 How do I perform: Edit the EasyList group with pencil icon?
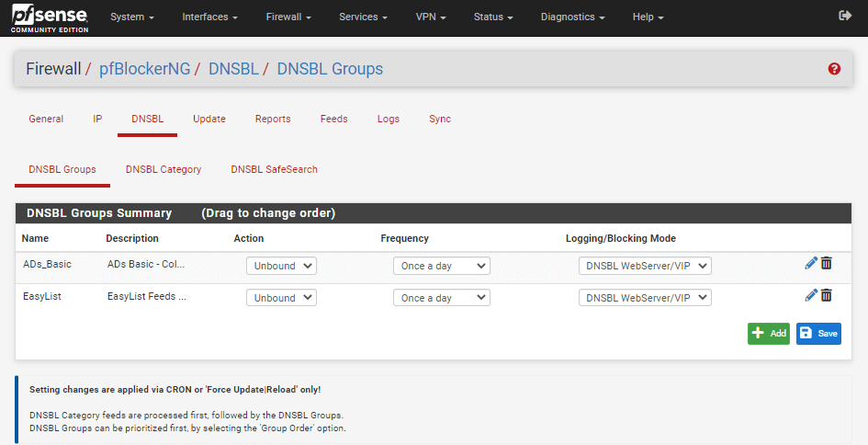point(810,296)
